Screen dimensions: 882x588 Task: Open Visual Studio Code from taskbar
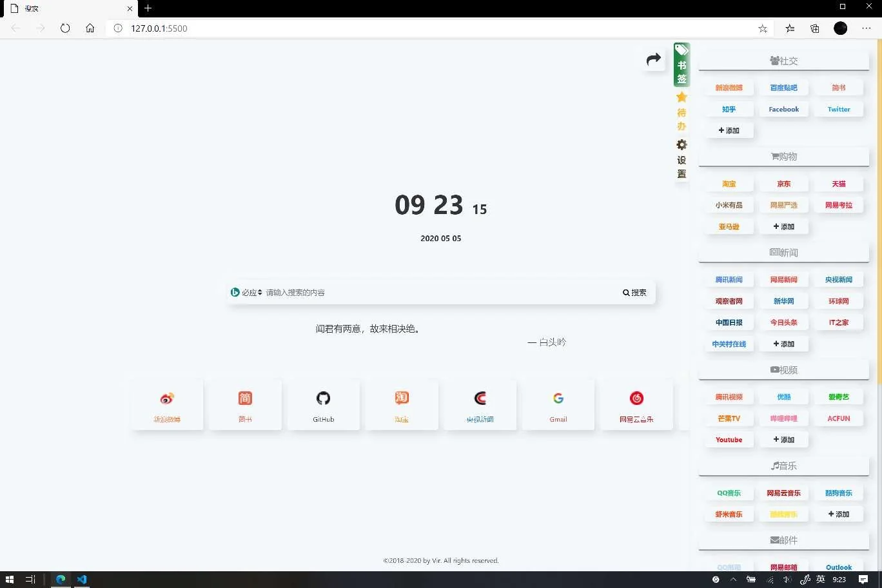[82, 579]
